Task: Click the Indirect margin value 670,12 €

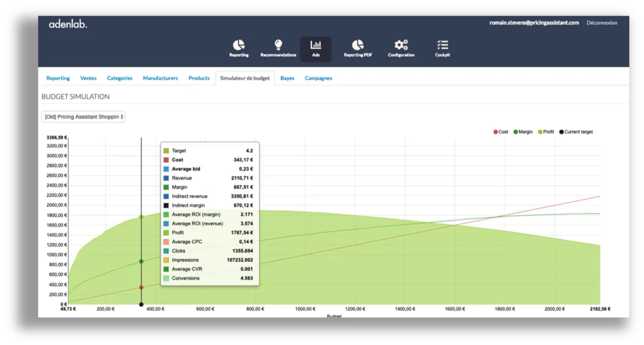Action: click(x=244, y=205)
